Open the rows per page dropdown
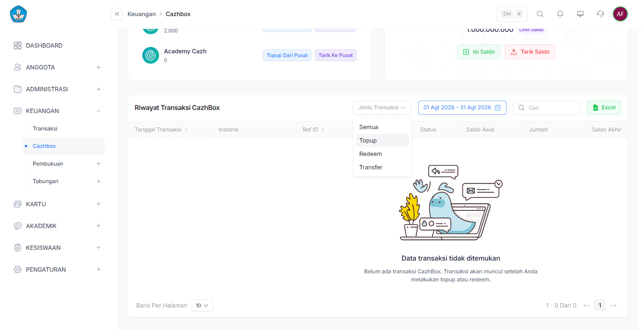The height and width of the screenshot is (330, 644). click(x=202, y=305)
